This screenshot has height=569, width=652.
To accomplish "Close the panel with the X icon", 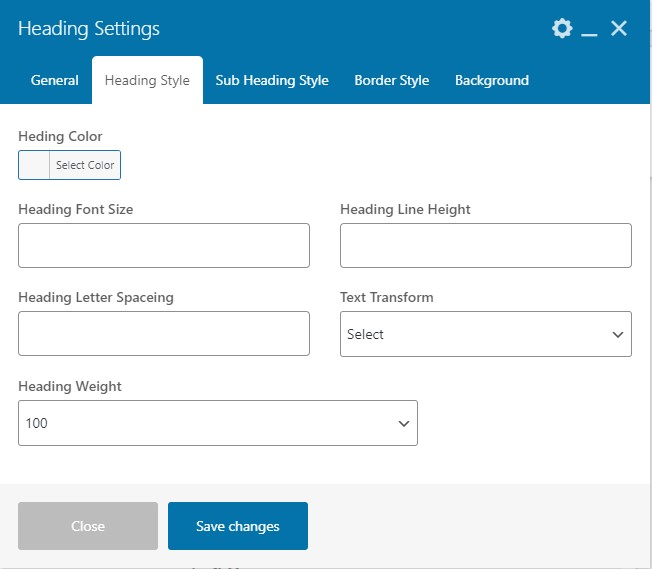I will coord(619,29).
